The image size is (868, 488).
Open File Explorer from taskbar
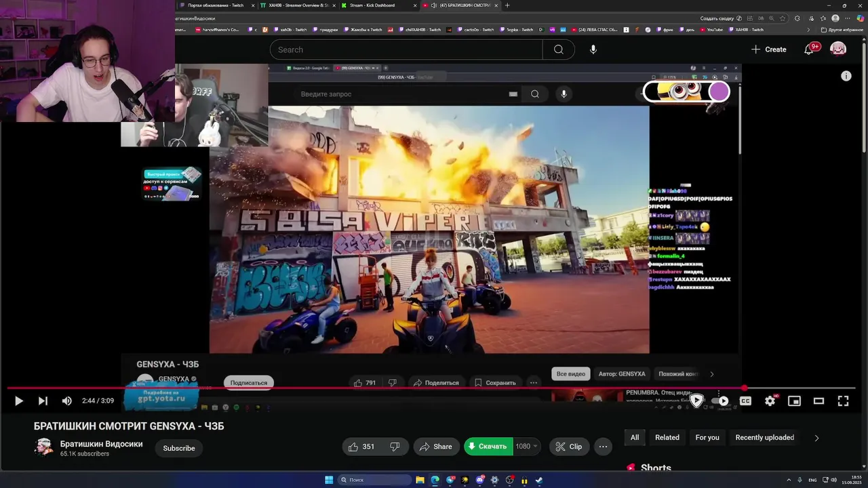pyautogui.click(x=420, y=480)
